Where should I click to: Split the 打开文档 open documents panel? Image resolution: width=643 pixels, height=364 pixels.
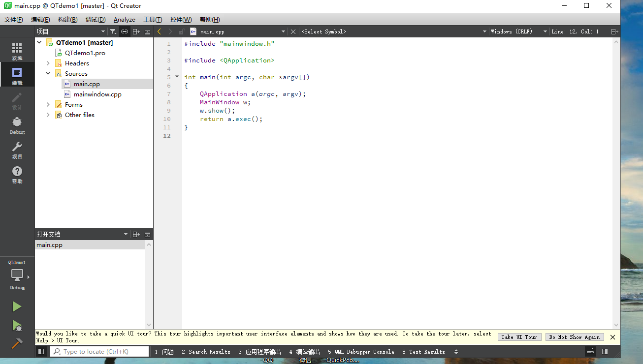pos(136,235)
